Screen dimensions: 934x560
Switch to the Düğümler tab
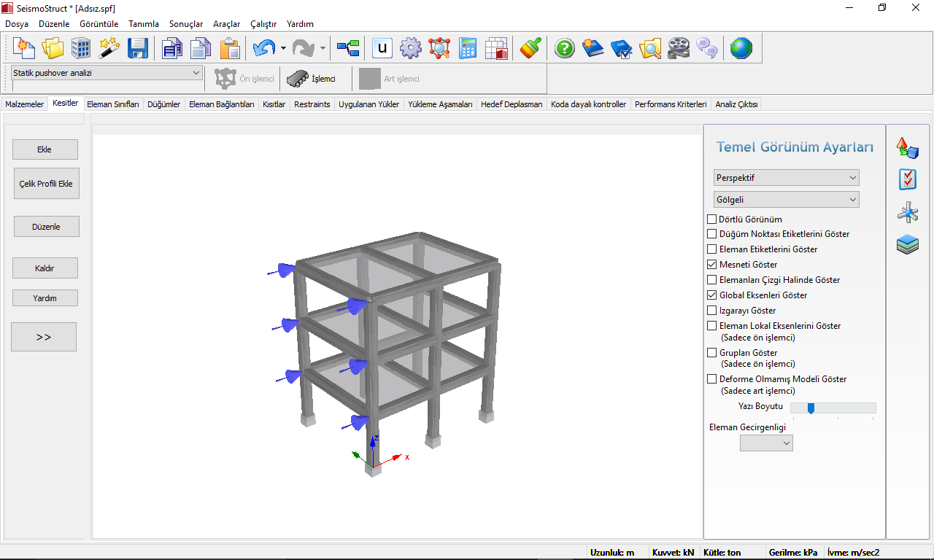click(x=163, y=104)
